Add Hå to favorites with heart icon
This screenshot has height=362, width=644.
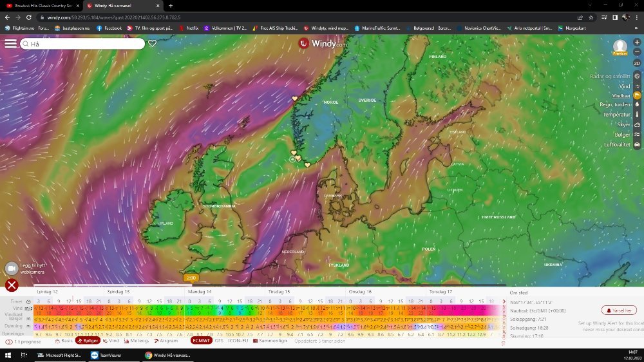click(153, 43)
